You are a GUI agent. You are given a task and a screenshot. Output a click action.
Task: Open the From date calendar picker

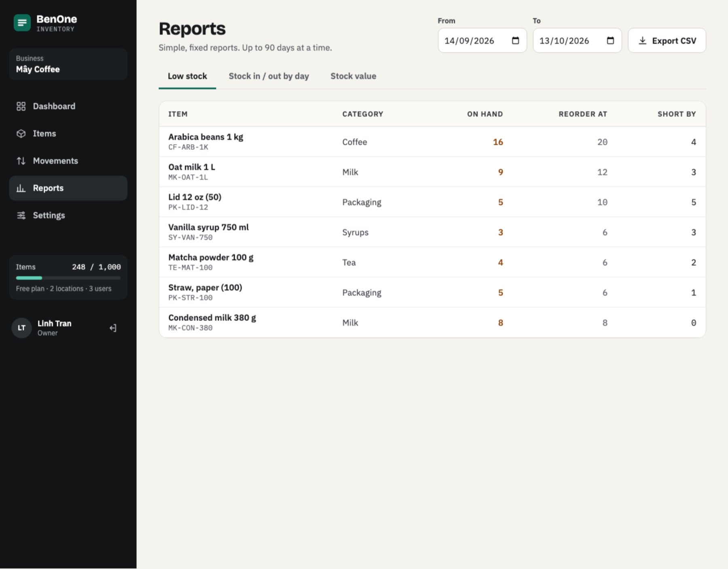tap(515, 40)
